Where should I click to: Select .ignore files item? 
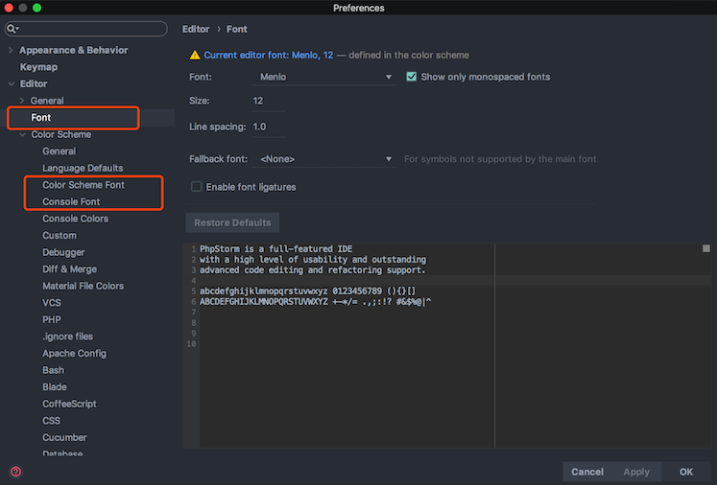67,336
